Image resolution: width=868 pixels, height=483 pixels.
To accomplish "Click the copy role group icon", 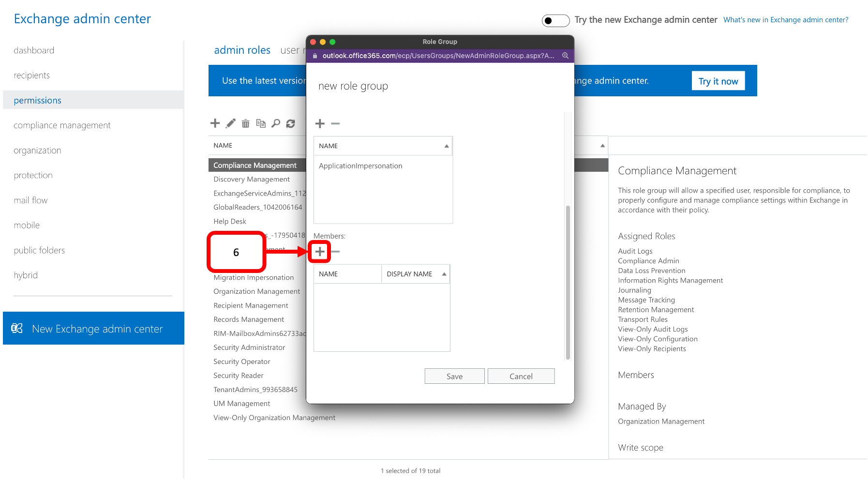I will click(x=261, y=123).
